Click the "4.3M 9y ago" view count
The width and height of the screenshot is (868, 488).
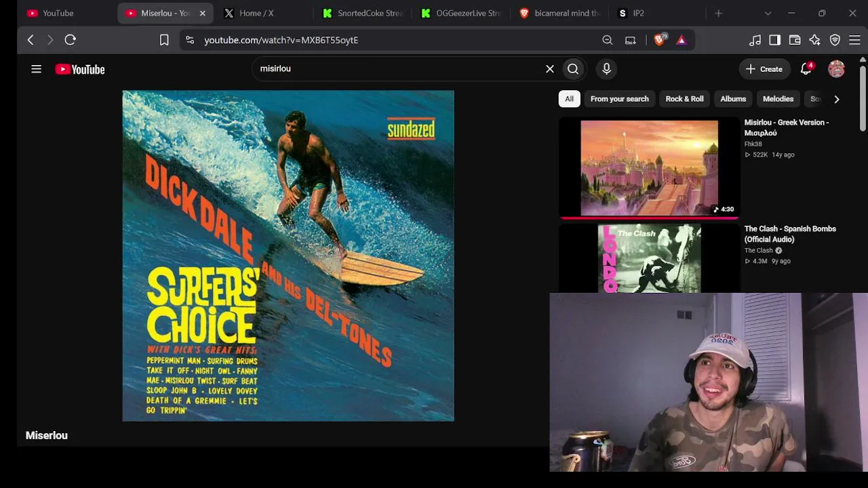pos(768,261)
